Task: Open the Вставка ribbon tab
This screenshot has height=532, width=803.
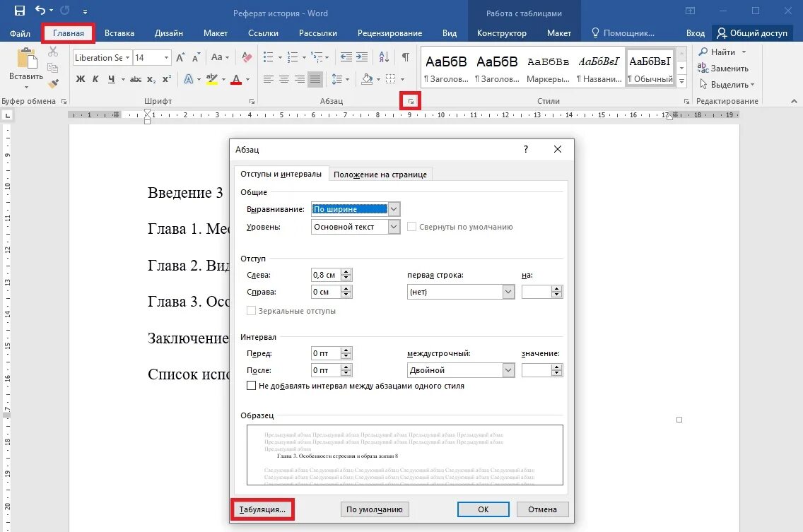Action: tap(119, 33)
